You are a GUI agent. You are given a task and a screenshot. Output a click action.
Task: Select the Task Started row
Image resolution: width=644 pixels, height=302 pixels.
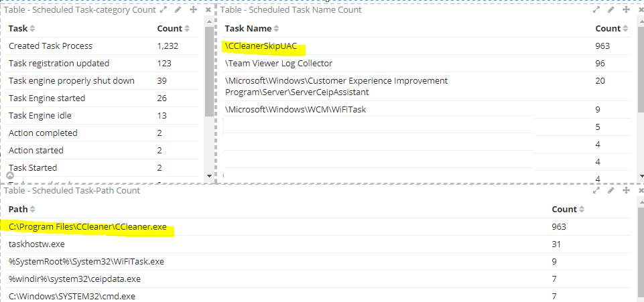click(x=102, y=168)
